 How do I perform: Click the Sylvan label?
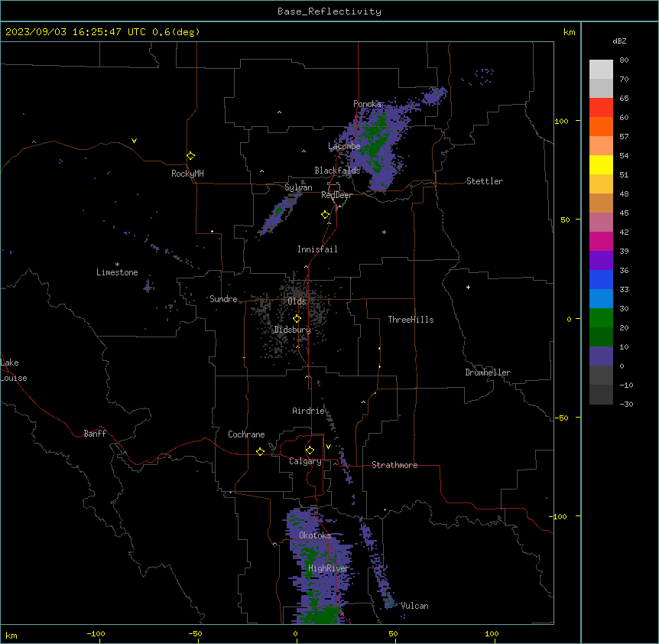[x=298, y=187]
